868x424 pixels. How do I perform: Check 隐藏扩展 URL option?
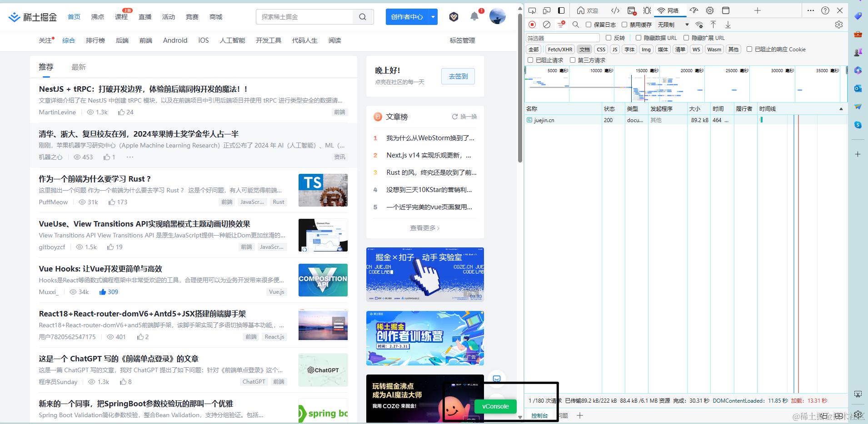tap(686, 38)
